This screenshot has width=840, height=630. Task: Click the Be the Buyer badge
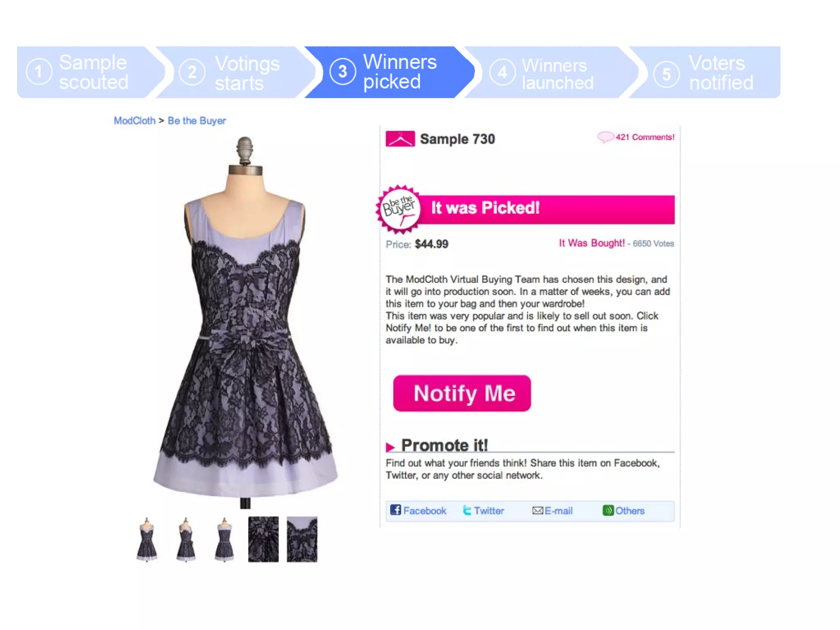[x=399, y=209]
